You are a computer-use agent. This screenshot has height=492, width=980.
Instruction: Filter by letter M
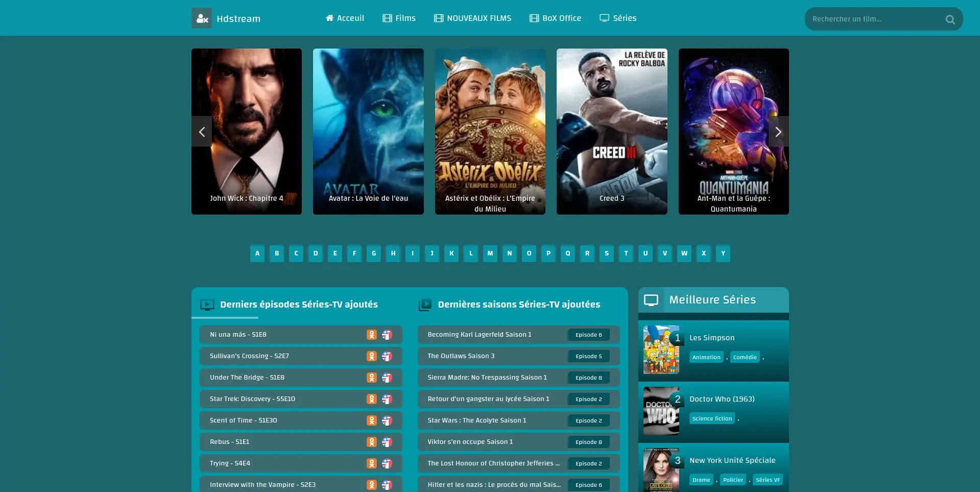coord(490,253)
